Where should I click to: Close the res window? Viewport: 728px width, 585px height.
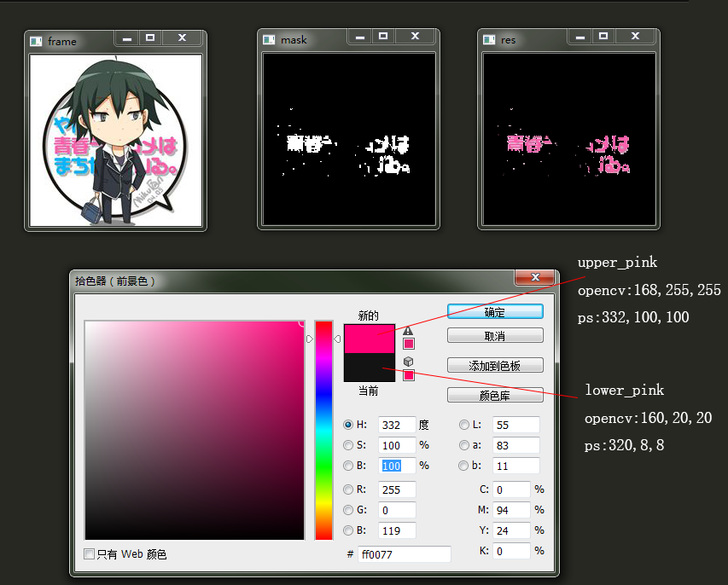click(x=635, y=36)
